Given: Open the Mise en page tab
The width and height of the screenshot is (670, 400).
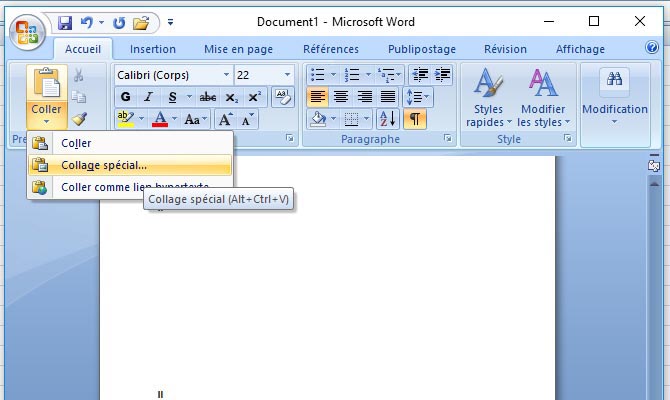Looking at the screenshot, I should [x=238, y=49].
